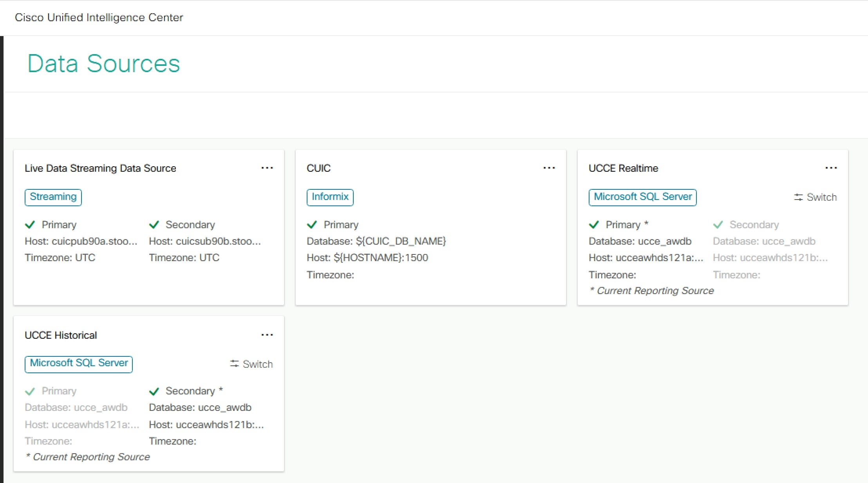Viewport: 868px width, 483px height.
Task: Open the Data Sources page heading
Action: tap(104, 63)
